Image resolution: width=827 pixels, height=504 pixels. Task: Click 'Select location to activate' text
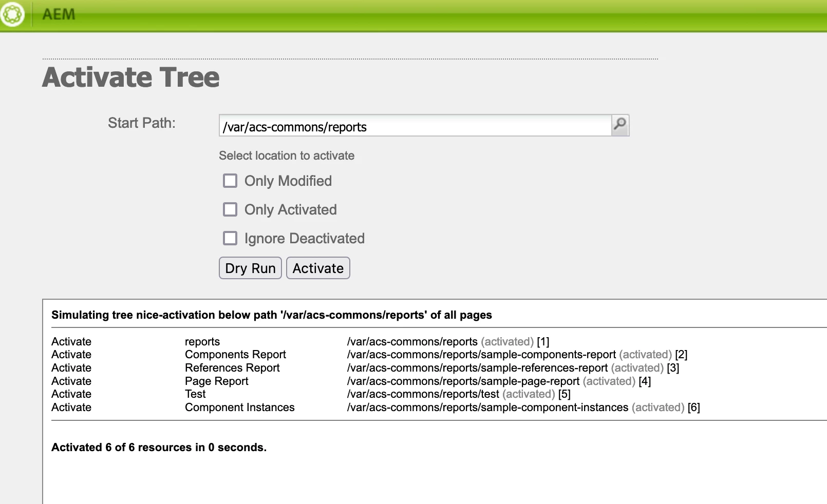coord(287,156)
